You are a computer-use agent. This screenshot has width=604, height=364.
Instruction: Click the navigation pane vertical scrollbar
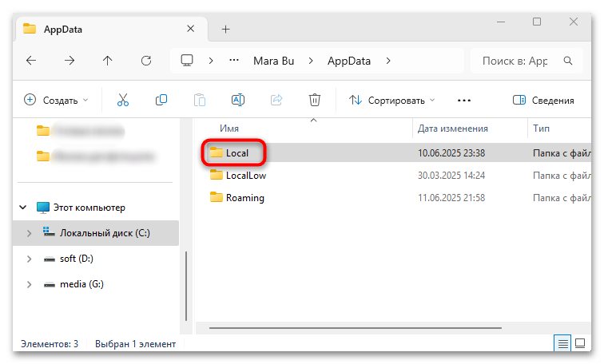[186, 286]
